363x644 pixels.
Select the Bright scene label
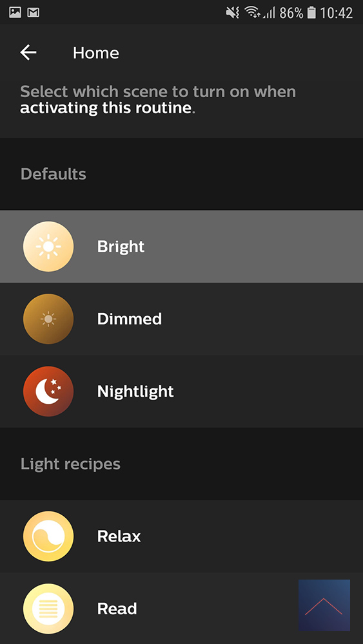[121, 247]
